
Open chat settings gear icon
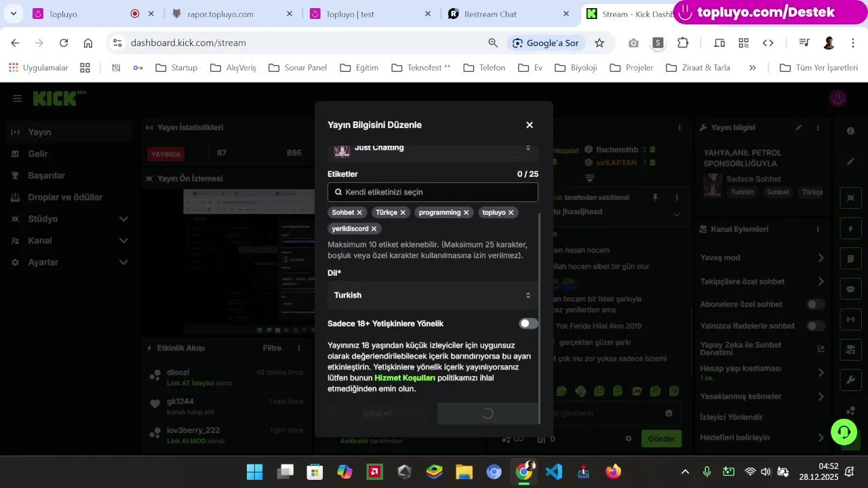point(629,439)
